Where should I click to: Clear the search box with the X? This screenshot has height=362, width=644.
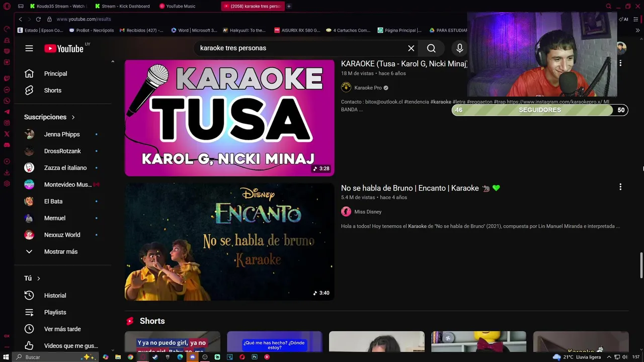[411, 48]
